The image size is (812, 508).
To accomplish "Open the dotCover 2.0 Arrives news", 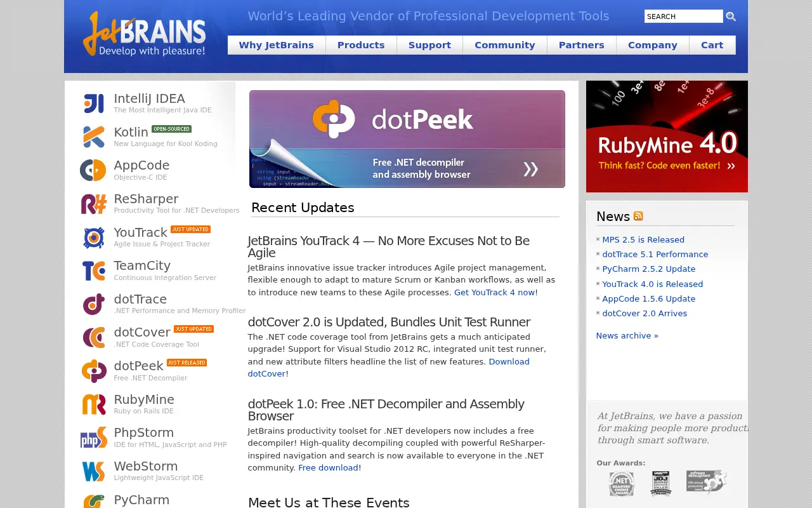I will pos(645,314).
